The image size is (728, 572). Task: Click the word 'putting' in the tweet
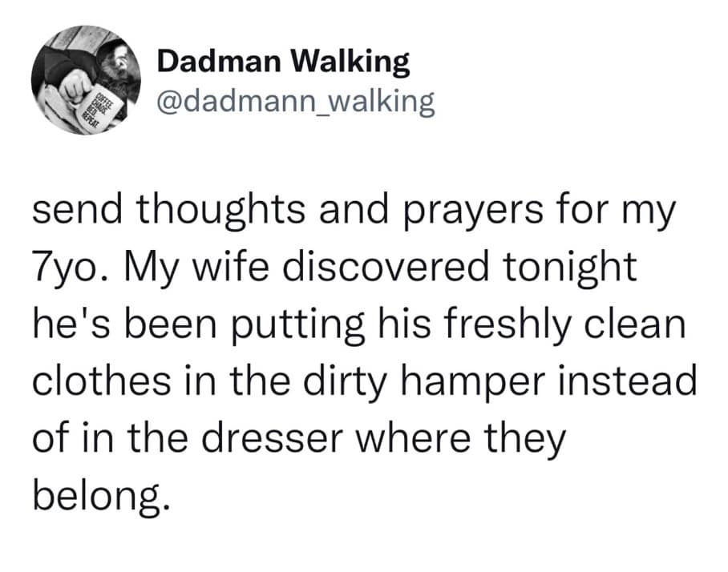[297, 326]
